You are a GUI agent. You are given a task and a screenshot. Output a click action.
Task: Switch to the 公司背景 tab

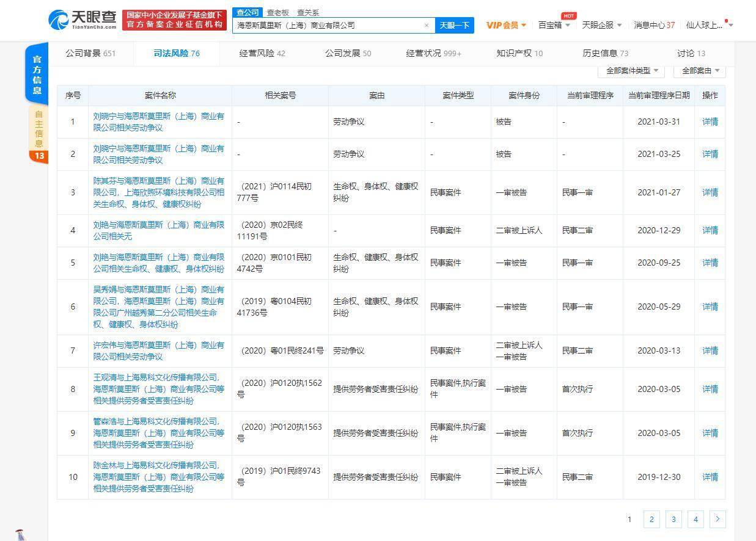(90, 53)
